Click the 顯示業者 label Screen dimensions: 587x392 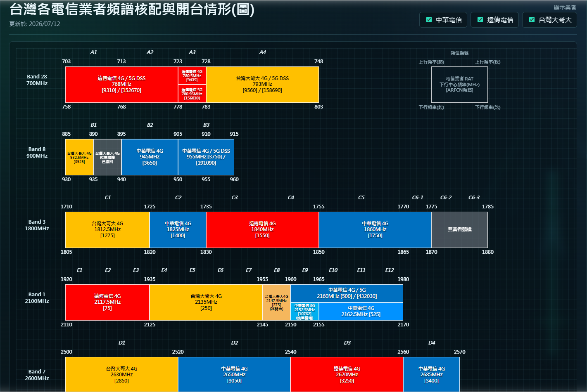click(x=565, y=7)
